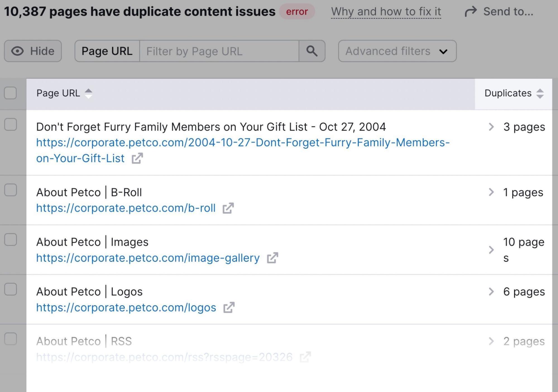
Task: Click the search magnifier icon
Action: click(x=312, y=51)
